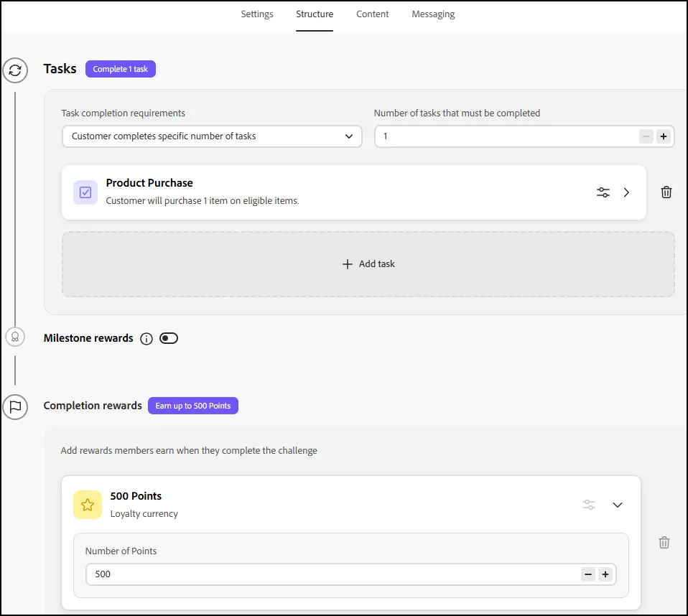Show Milestone rewards info tooltip icon

click(x=146, y=339)
